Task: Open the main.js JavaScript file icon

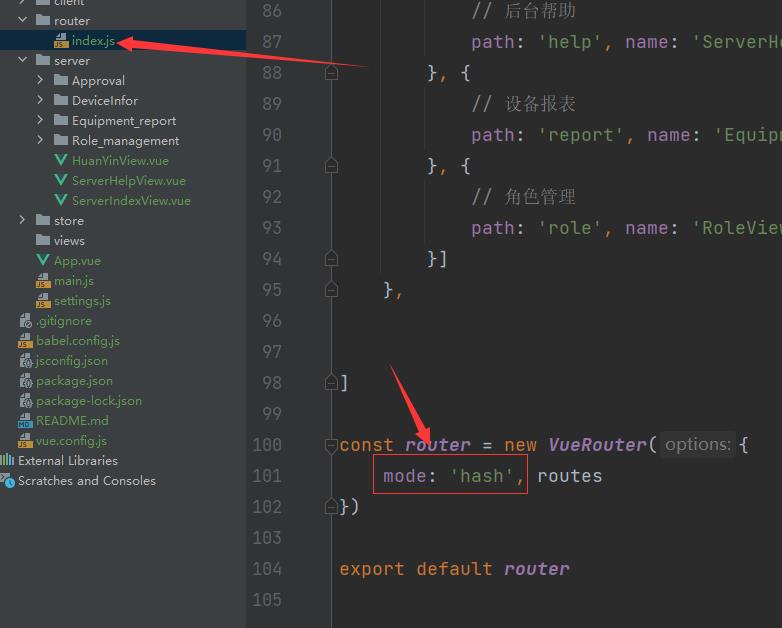Action: point(43,280)
